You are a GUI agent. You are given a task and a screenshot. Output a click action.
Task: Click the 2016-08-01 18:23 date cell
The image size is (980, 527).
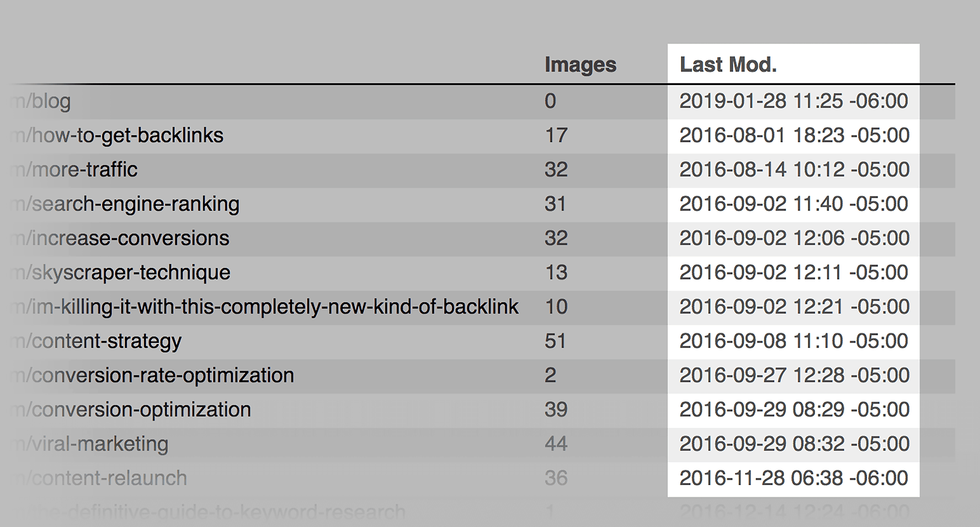click(794, 135)
